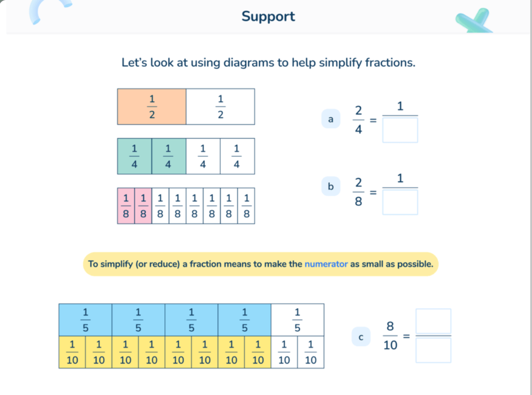Select the numerator box for question c
Viewport: 532px width, 395px height.
[x=433, y=321]
